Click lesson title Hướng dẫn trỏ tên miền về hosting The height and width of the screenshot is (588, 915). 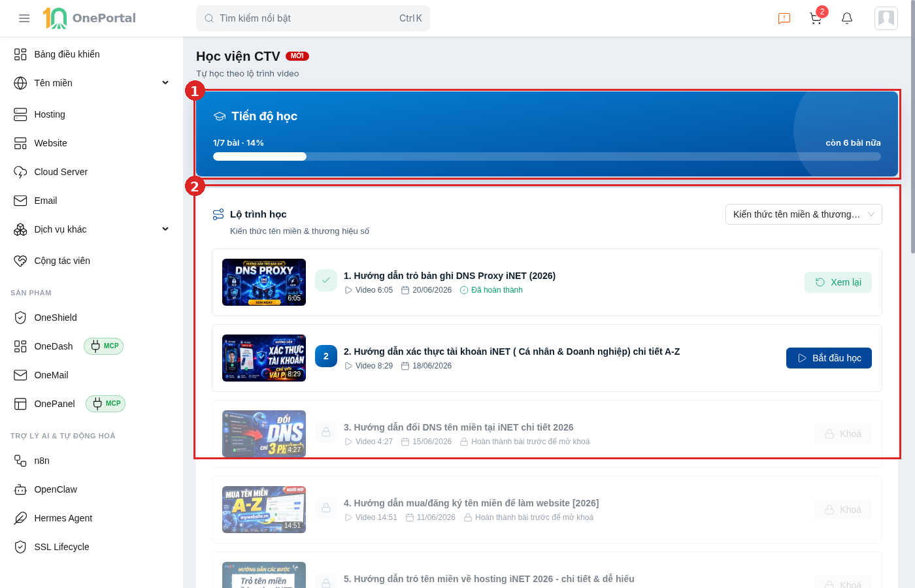[489, 579]
